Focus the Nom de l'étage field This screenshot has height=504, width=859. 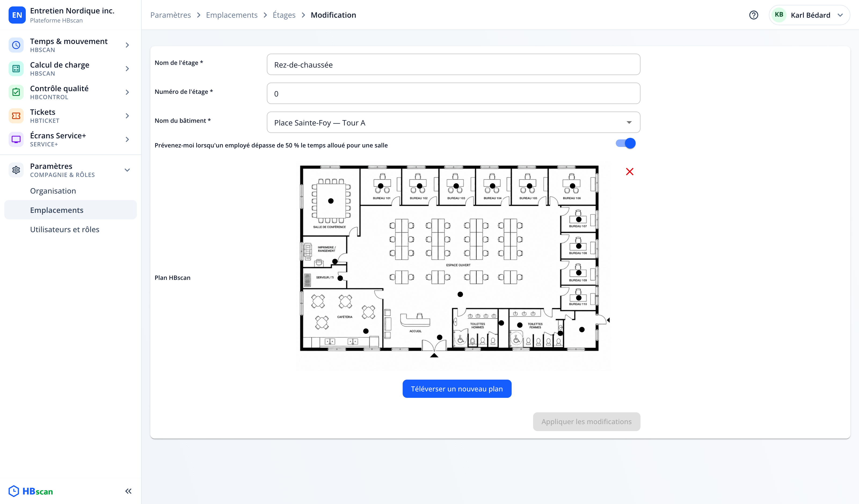(x=453, y=64)
